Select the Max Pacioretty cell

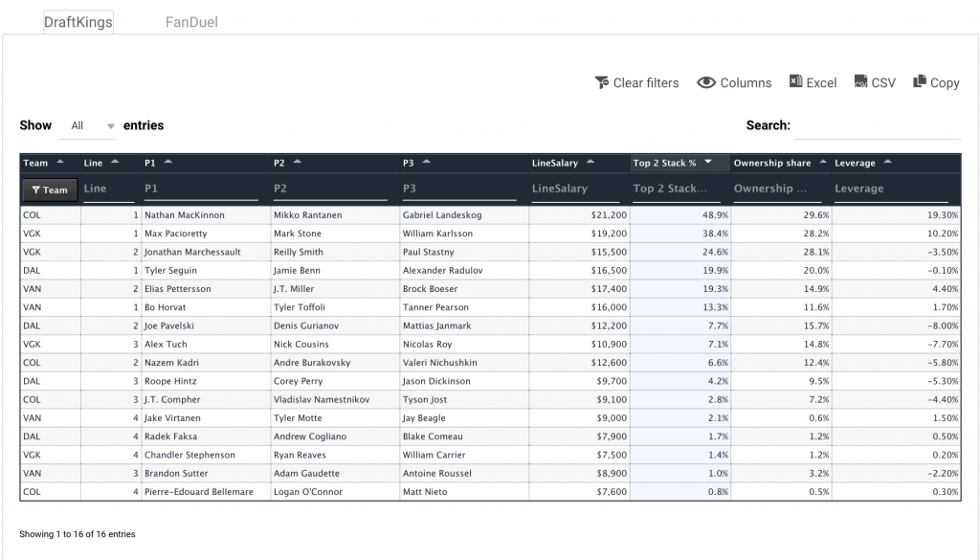pyautogui.click(x=206, y=234)
